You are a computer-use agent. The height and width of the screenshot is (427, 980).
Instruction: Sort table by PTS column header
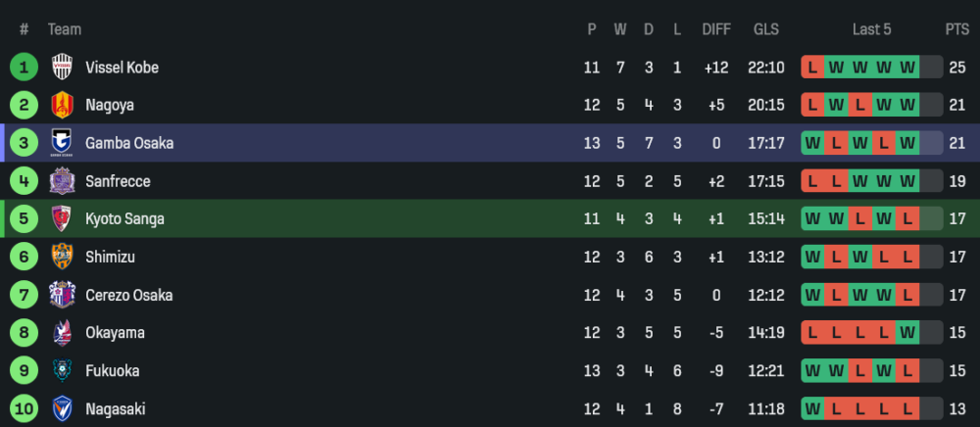pyautogui.click(x=956, y=29)
